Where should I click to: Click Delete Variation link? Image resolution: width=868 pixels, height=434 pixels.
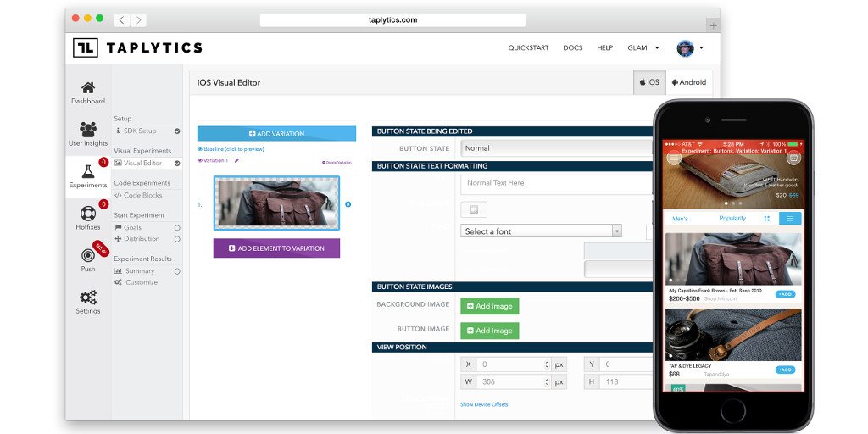337,163
